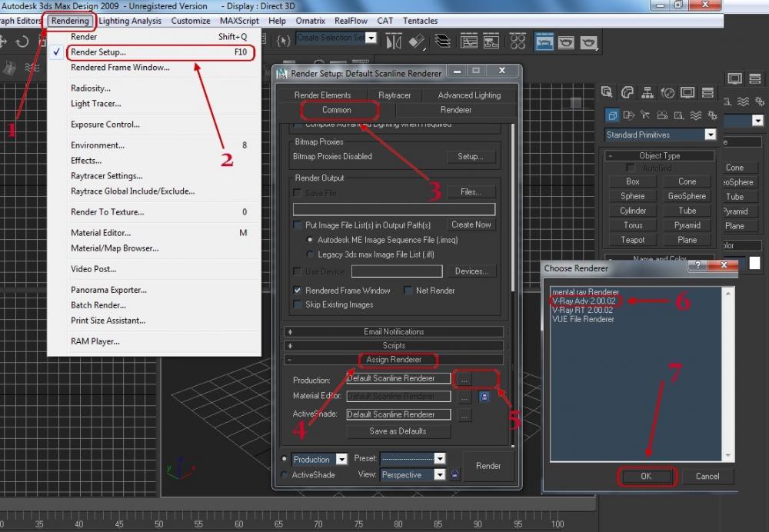Switch to the Modify command panel tab
This screenshot has width=769, height=532.
(x=628, y=91)
